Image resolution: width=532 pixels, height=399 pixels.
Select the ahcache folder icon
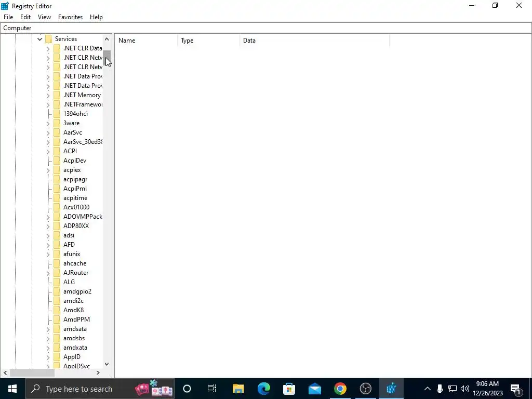(x=57, y=263)
